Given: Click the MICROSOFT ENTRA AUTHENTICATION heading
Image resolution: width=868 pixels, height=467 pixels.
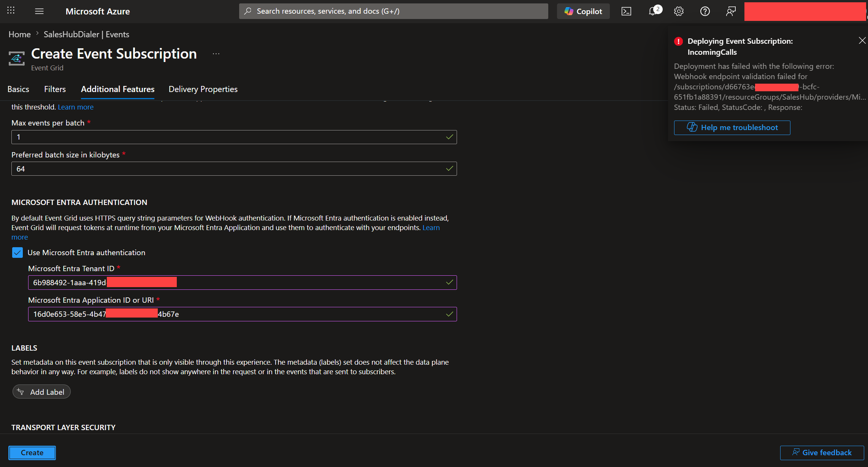Looking at the screenshot, I should (x=79, y=202).
